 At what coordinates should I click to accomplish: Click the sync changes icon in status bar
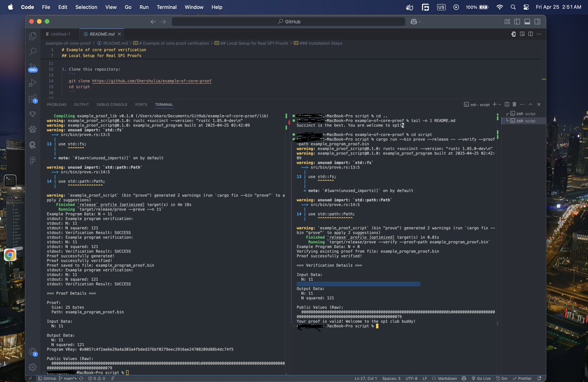pos(81,379)
